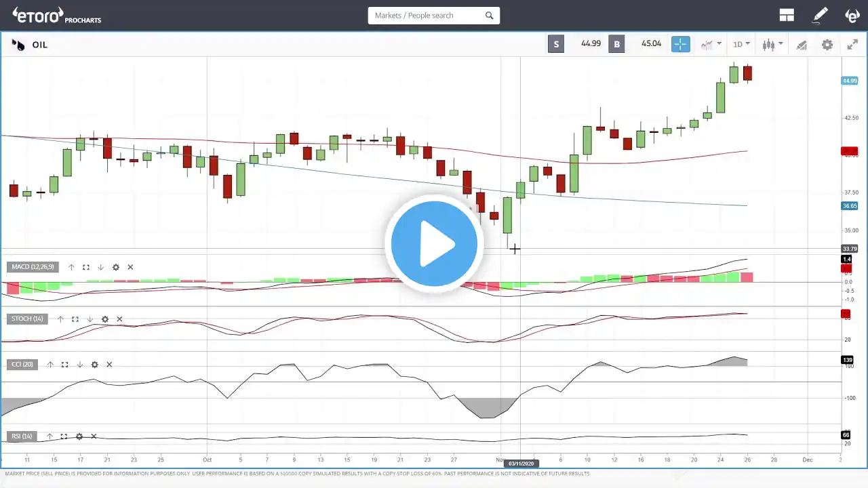Screen dimensions: 868x488
Task: Play the video with center play button
Action: 434,244
